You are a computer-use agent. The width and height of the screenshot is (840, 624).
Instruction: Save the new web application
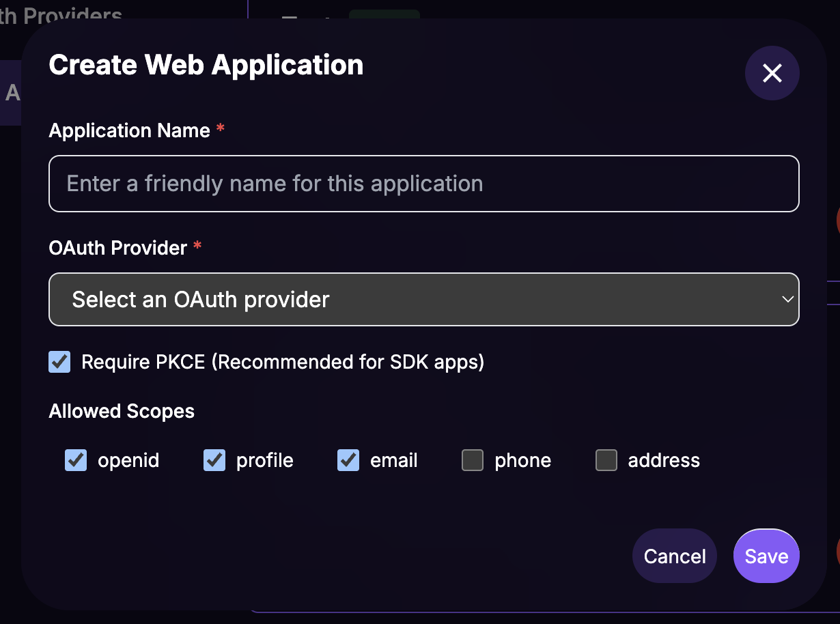766,556
